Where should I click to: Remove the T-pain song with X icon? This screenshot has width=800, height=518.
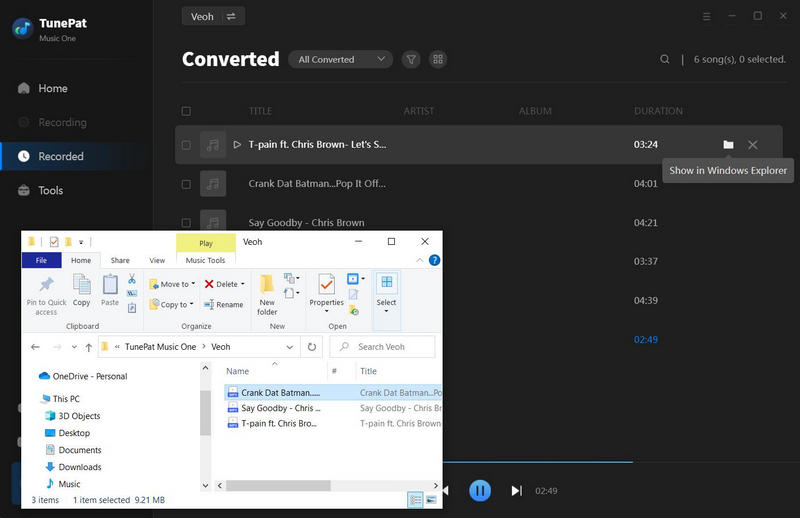(x=753, y=145)
